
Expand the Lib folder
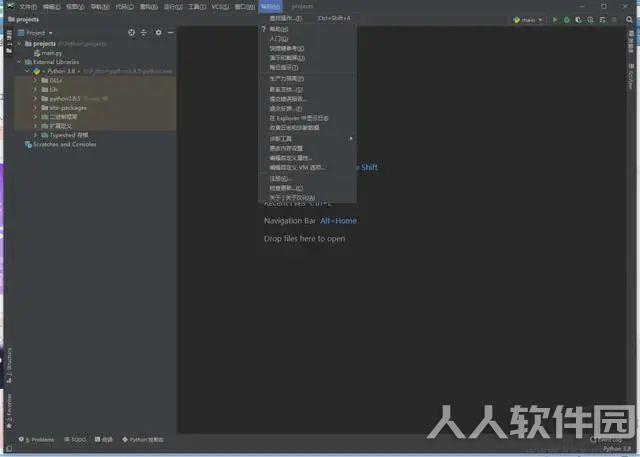coord(36,89)
